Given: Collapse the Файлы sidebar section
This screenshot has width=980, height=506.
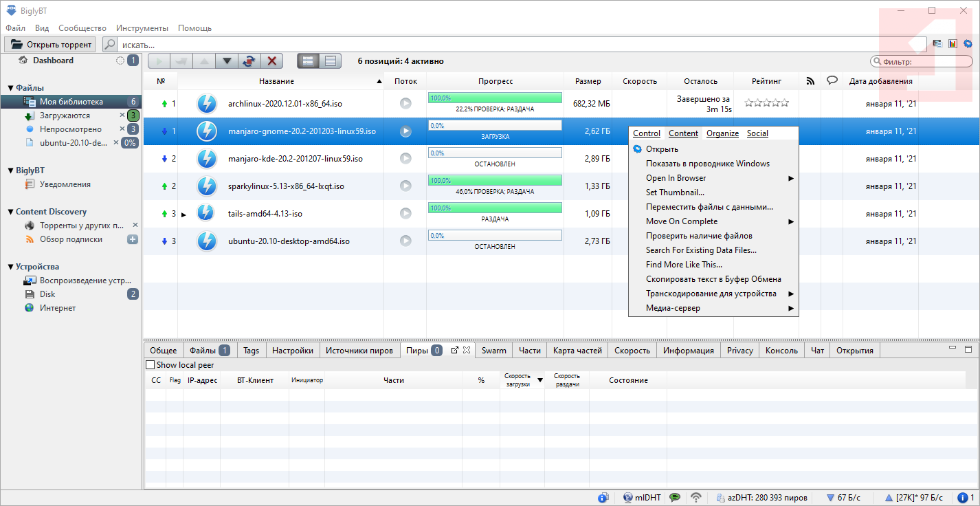Looking at the screenshot, I should pos(11,88).
